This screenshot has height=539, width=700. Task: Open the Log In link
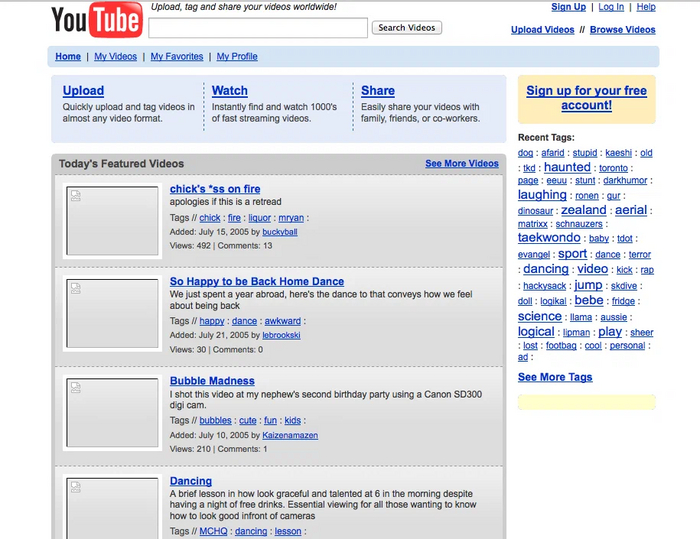coord(611,7)
